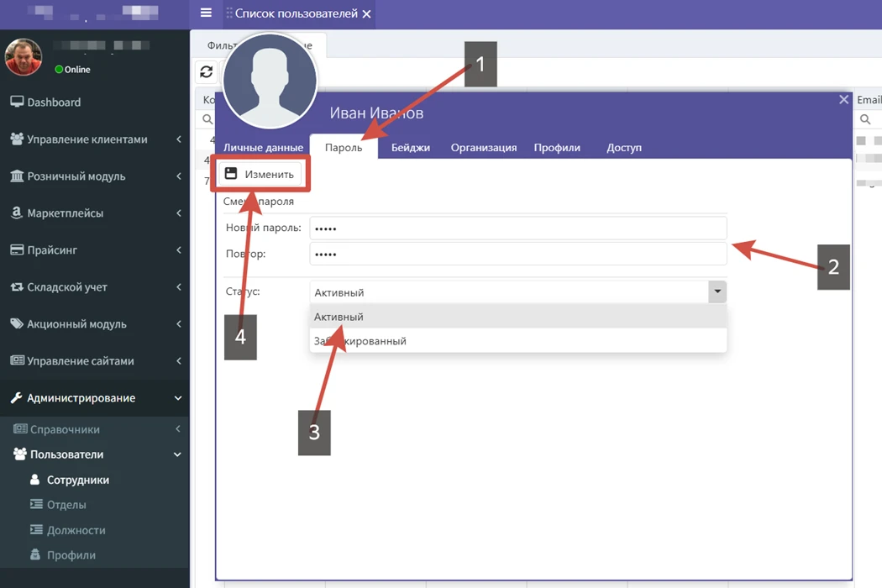Open the Доступ tab
The image size is (882, 588).
624,148
